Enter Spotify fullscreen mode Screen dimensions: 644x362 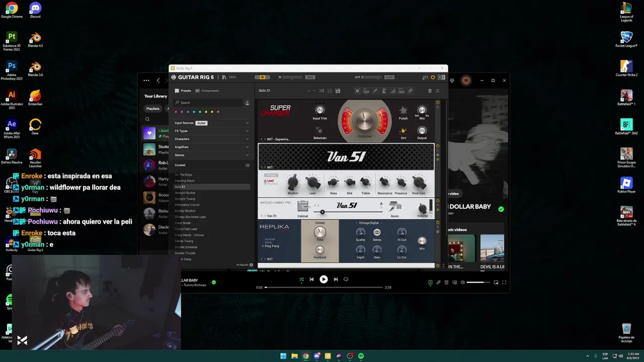pos(504,283)
